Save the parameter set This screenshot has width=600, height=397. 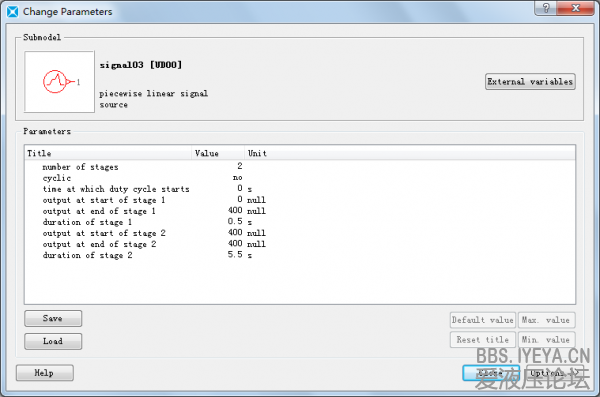click(53, 318)
